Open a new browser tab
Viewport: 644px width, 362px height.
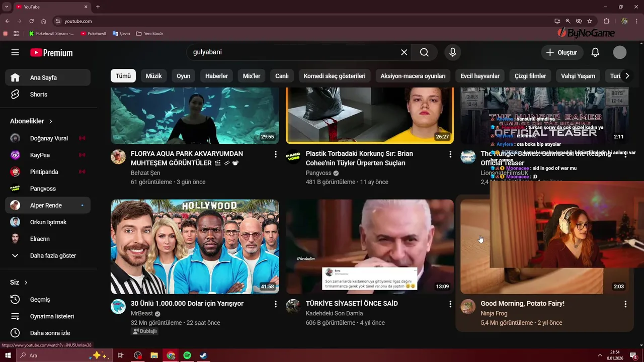point(98,7)
